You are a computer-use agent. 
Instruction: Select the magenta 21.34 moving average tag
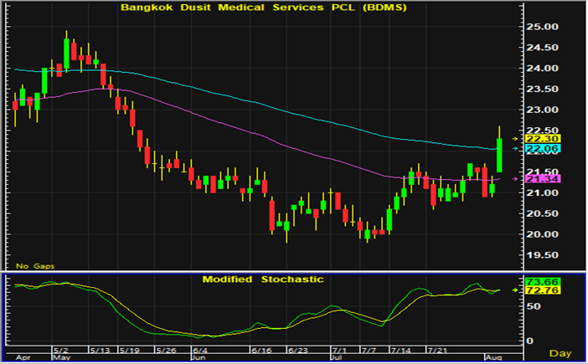pyautogui.click(x=534, y=178)
